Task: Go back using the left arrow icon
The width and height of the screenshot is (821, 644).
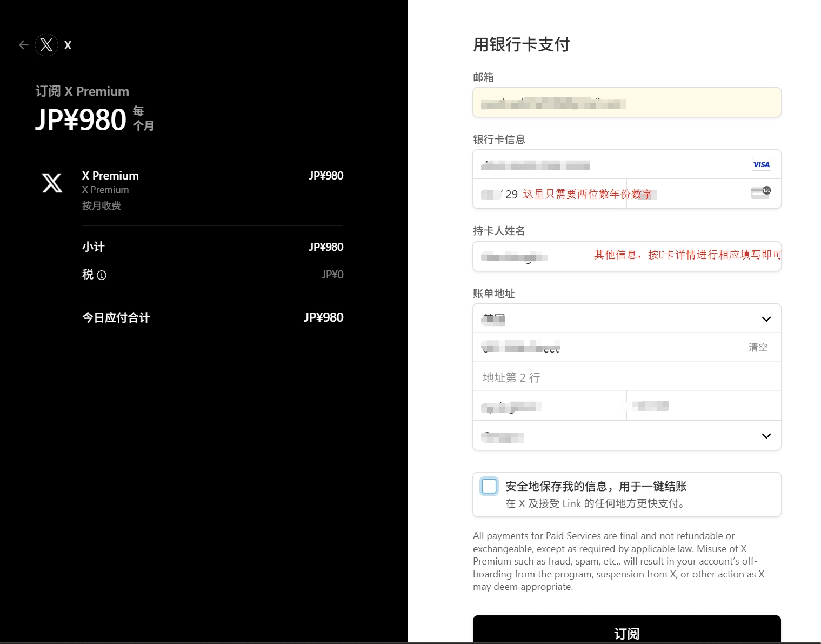Action: tap(23, 45)
